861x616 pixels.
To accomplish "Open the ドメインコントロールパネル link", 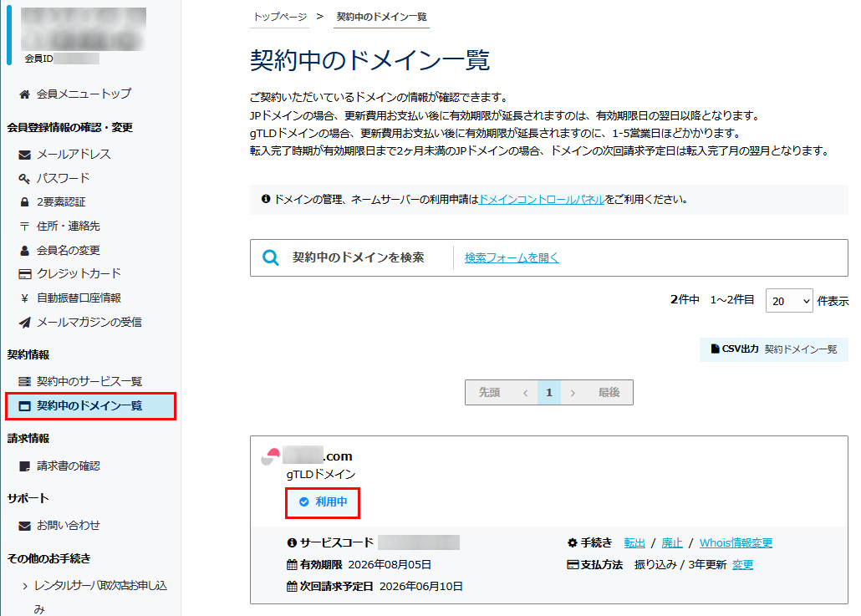I will [542, 200].
